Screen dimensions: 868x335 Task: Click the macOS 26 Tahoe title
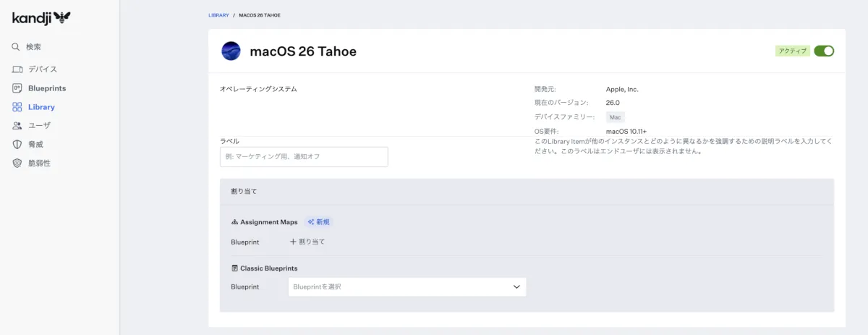pyautogui.click(x=303, y=51)
